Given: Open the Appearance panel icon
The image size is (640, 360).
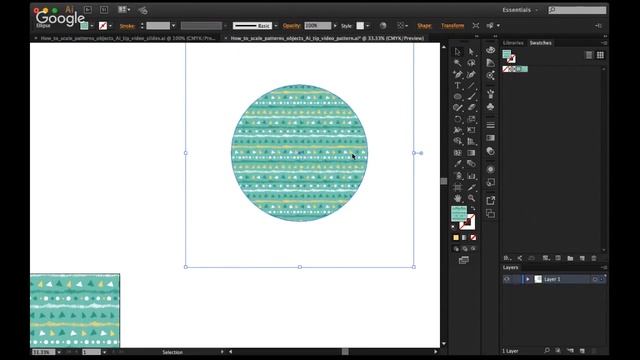Looking at the screenshot, I should (x=491, y=169).
